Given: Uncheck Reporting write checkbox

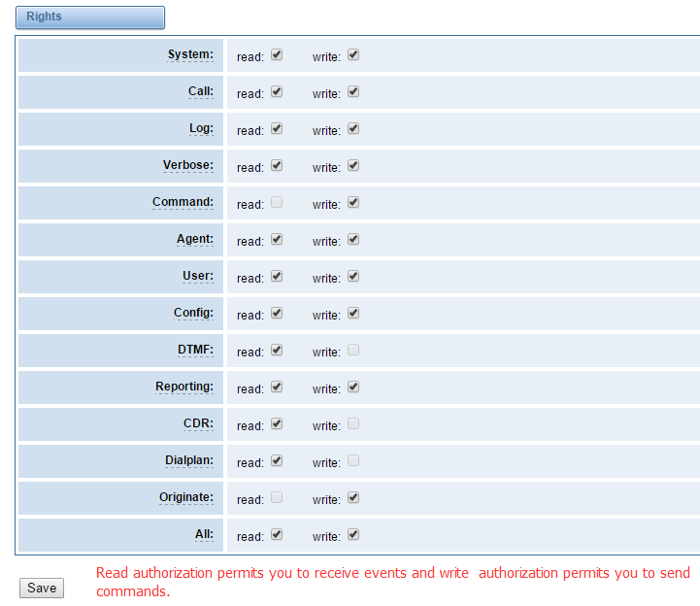Looking at the screenshot, I should point(353,387).
